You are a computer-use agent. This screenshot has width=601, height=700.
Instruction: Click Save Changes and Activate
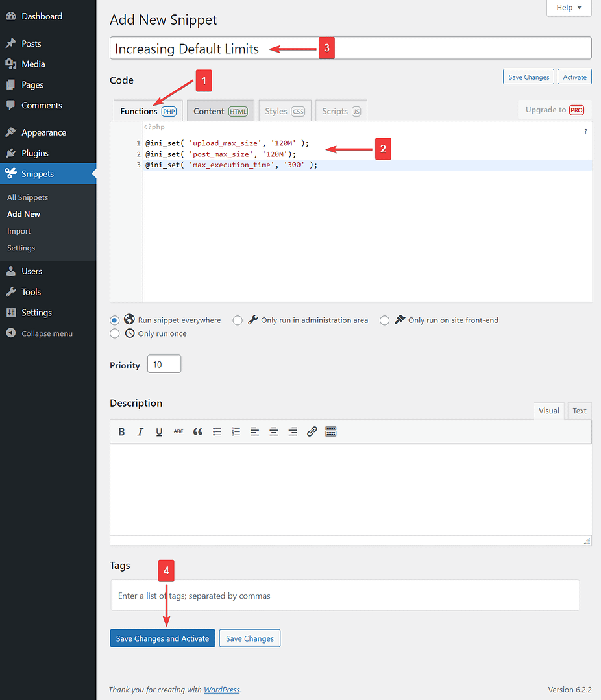point(162,638)
